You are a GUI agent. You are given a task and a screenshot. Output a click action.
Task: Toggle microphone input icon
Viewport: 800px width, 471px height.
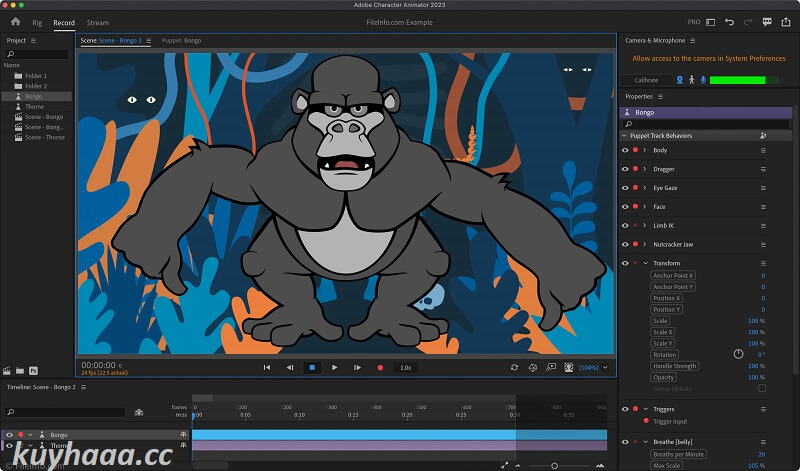pyautogui.click(x=703, y=80)
